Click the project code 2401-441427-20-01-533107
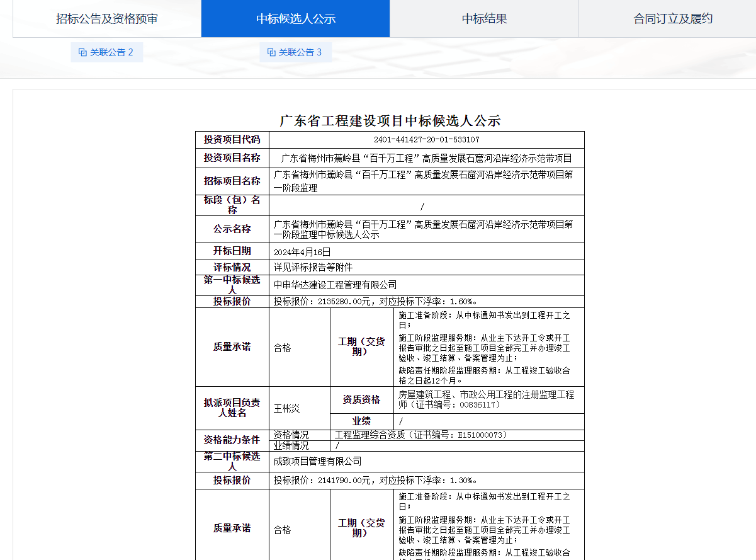 [x=426, y=140]
